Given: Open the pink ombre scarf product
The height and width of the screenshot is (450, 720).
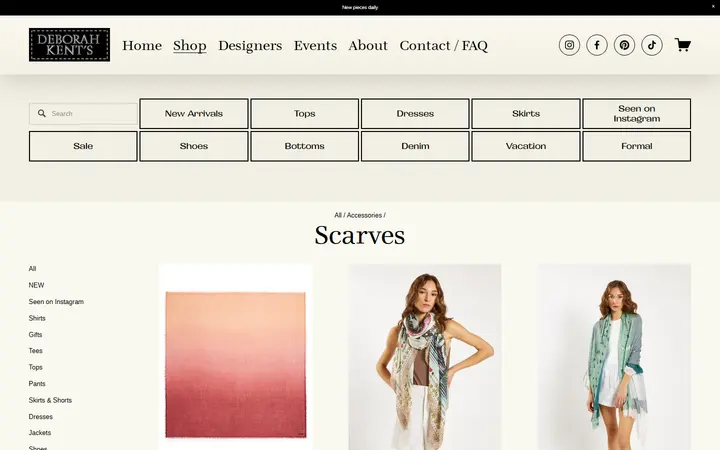Looking at the screenshot, I should (236, 357).
